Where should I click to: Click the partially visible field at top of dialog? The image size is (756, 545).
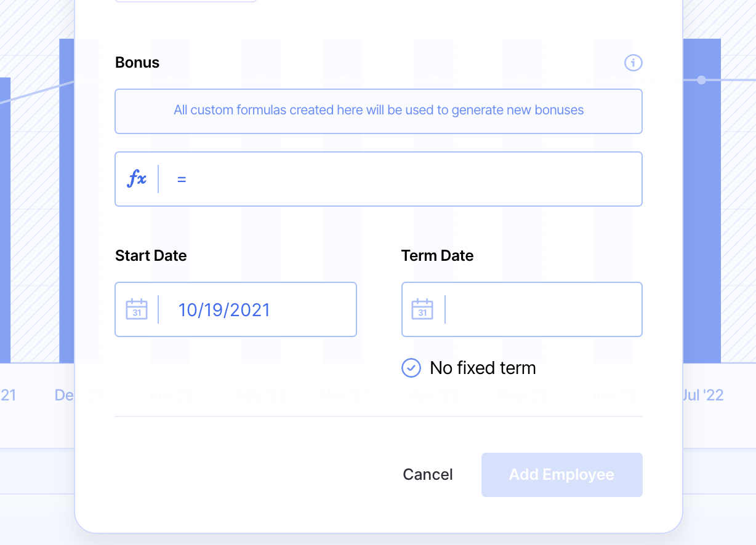tap(186, 1)
